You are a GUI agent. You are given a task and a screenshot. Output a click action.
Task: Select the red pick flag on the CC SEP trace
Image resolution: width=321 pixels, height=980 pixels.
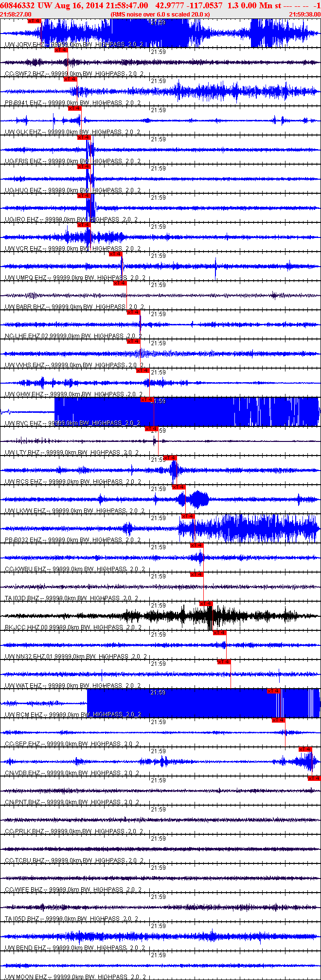278,720
